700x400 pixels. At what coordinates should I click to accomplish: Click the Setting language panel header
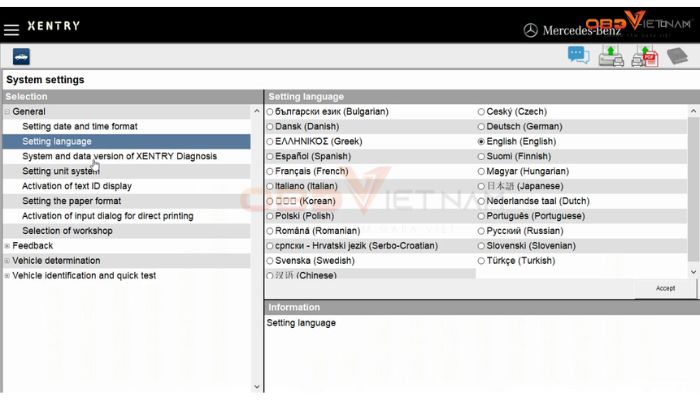tap(482, 97)
